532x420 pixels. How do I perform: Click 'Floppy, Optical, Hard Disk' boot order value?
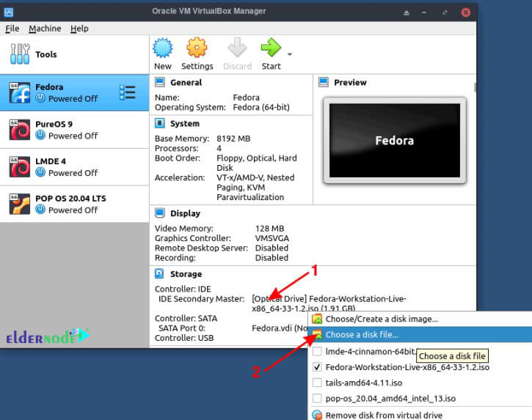(257, 163)
